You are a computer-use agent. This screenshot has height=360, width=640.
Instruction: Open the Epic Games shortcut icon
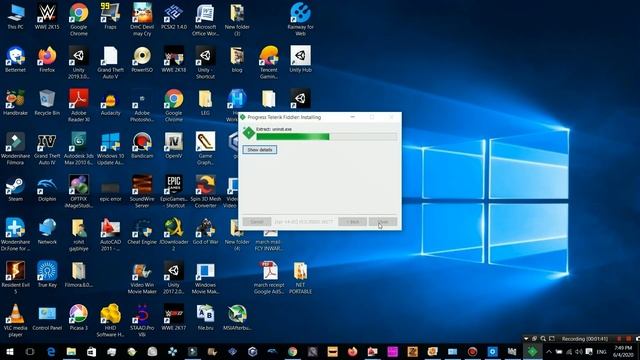point(174,191)
